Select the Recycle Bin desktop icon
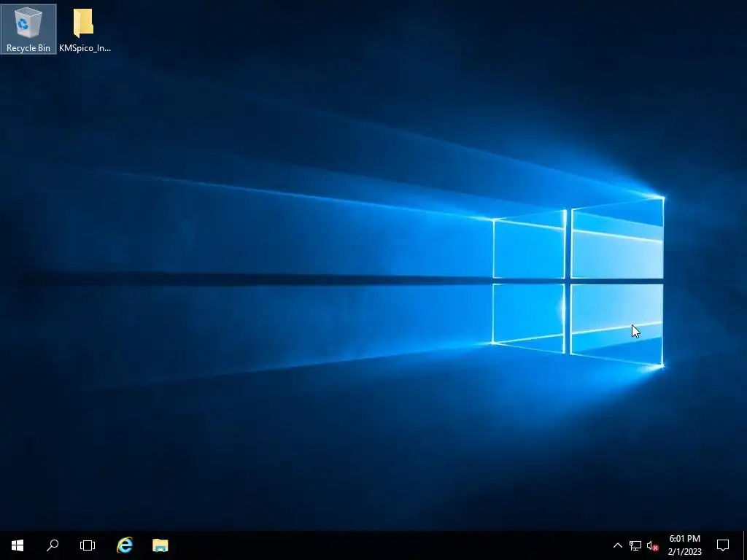 click(28, 29)
